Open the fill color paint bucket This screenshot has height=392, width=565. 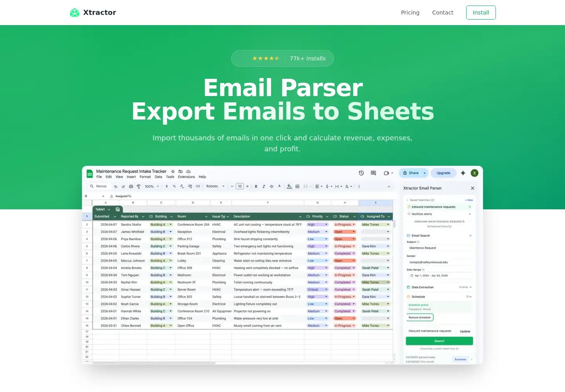(x=289, y=187)
